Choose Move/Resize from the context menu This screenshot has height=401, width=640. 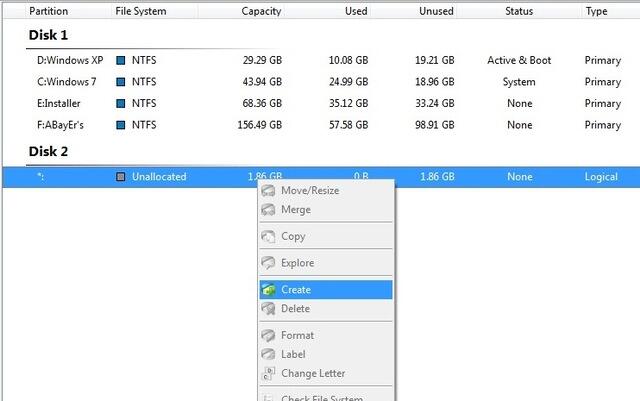tap(326, 190)
